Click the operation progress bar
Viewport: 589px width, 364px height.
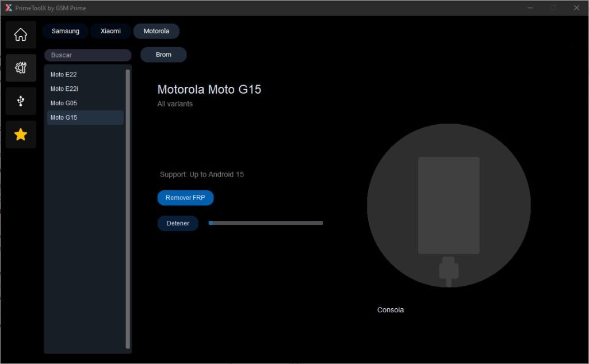[266, 223]
